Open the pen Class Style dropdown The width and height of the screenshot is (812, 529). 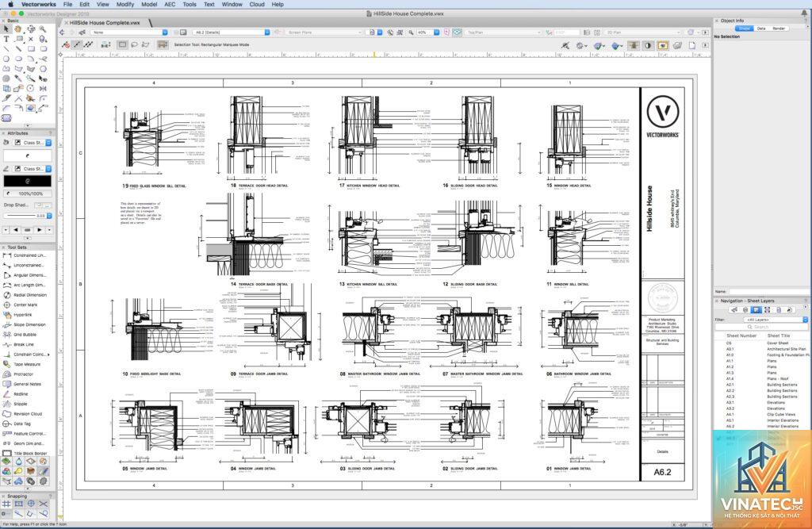coord(33,169)
